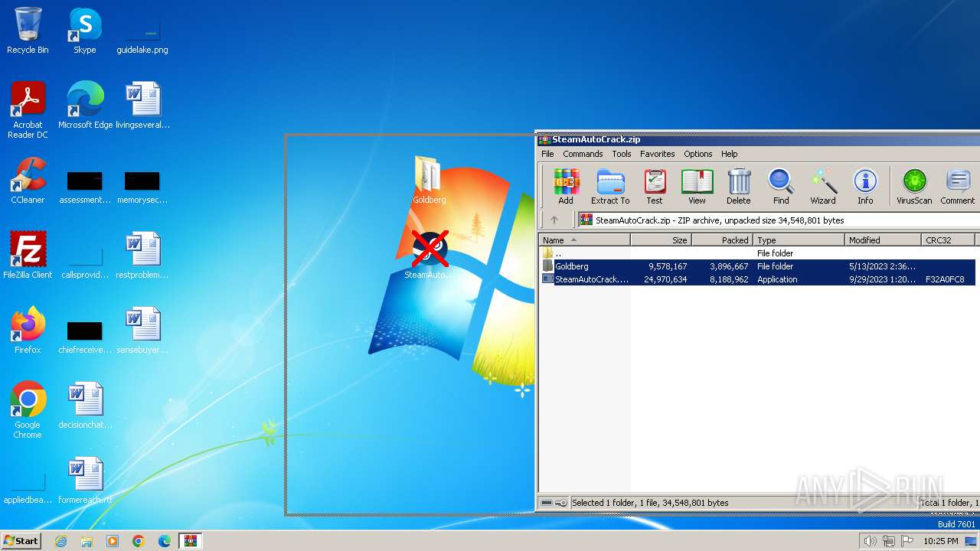Click the Extract To toolbar icon

click(610, 187)
